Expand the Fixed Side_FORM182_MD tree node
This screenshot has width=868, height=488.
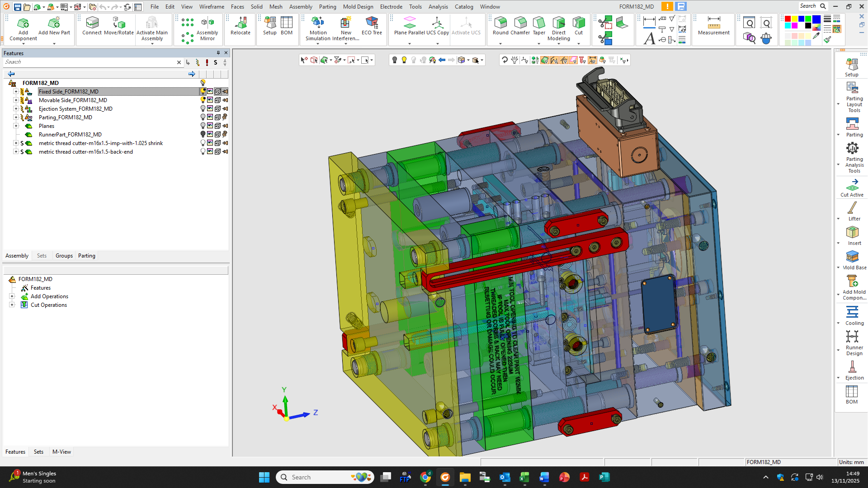(x=16, y=91)
